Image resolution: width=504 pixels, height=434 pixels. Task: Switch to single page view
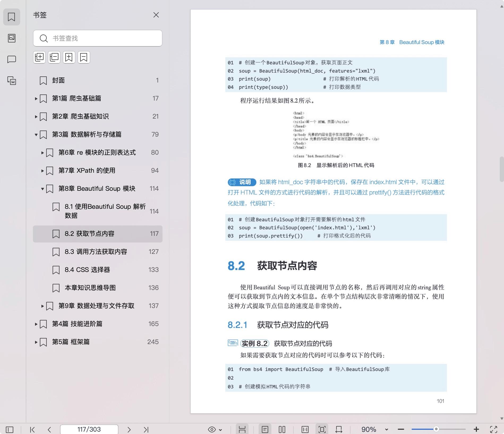click(265, 429)
